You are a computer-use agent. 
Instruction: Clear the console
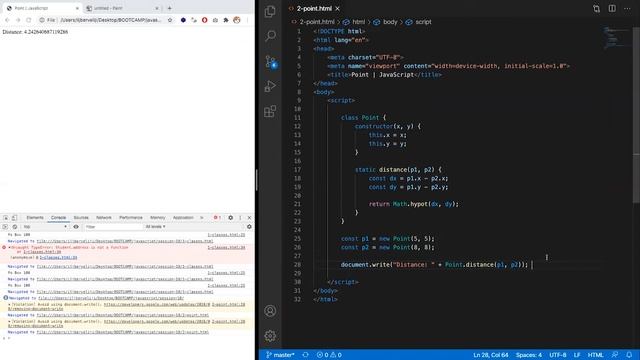[x=15, y=227]
